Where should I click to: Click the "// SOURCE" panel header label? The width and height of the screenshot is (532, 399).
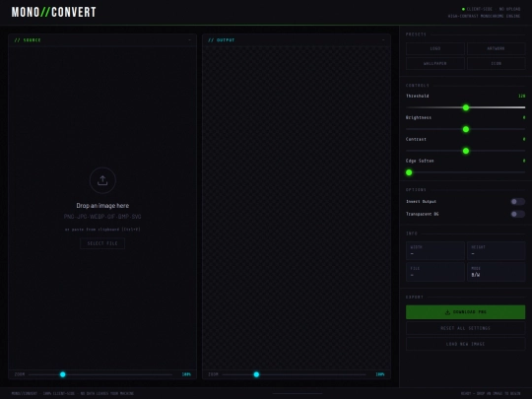point(28,40)
